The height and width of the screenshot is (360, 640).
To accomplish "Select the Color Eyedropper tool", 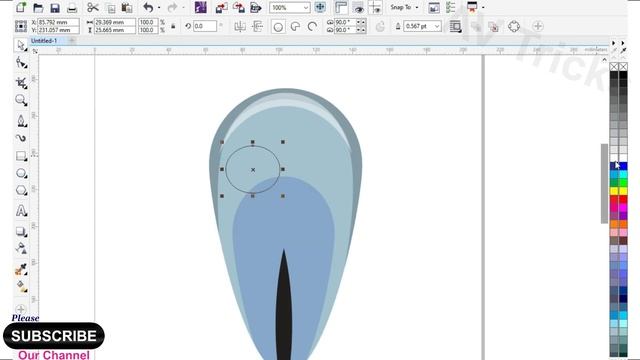I will coord(21,269).
